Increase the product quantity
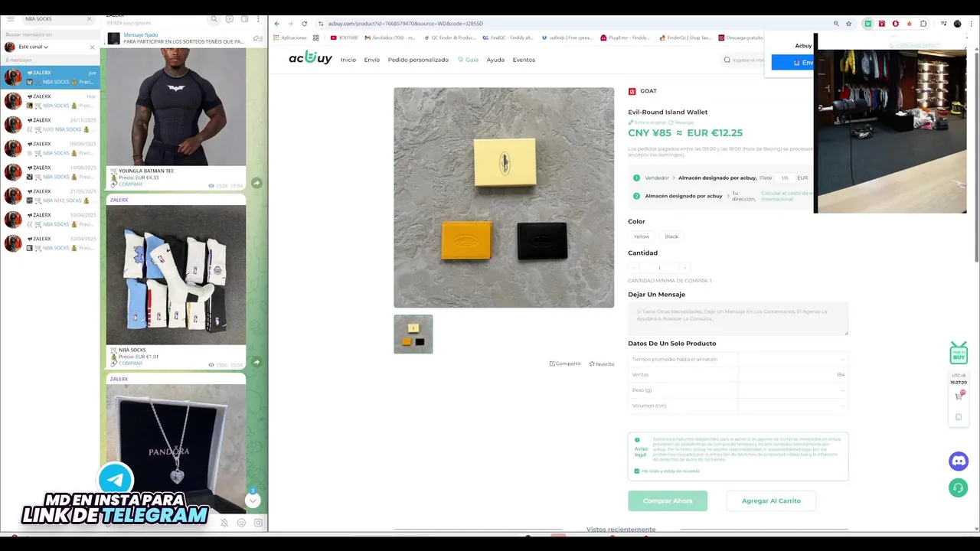 tap(684, 268)
